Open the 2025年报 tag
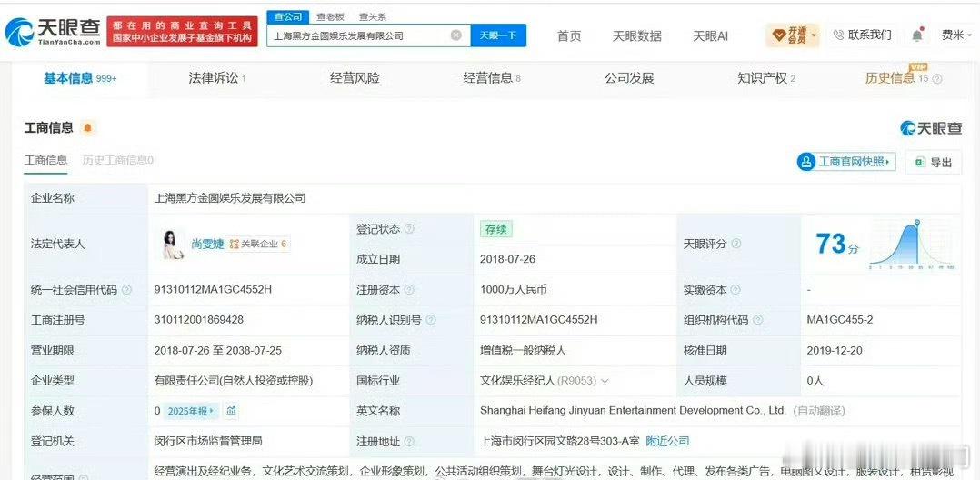 point(191,411)
